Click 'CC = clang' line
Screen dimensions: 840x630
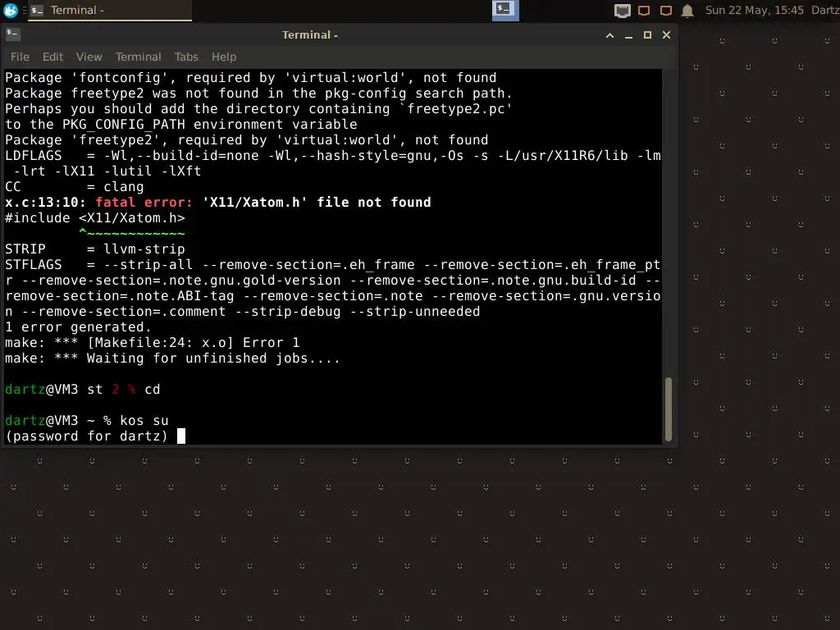pyautogui.click(x=75, y=187)
